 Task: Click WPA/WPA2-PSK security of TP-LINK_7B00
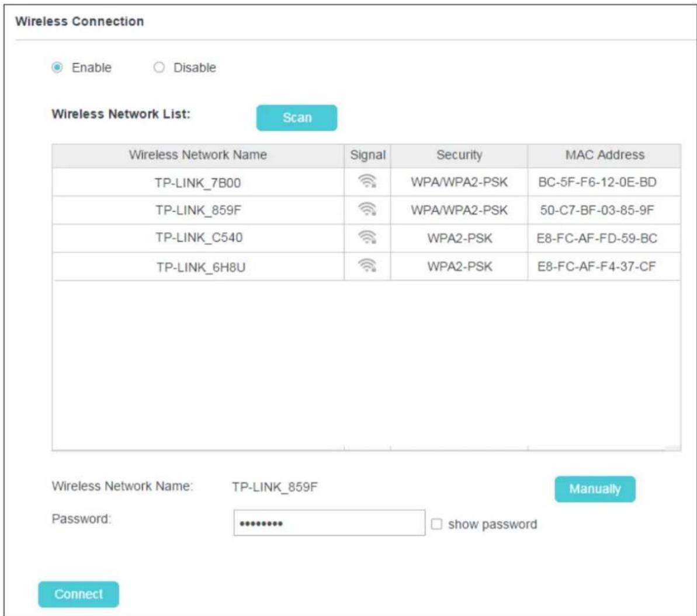[x=459, y=182]
